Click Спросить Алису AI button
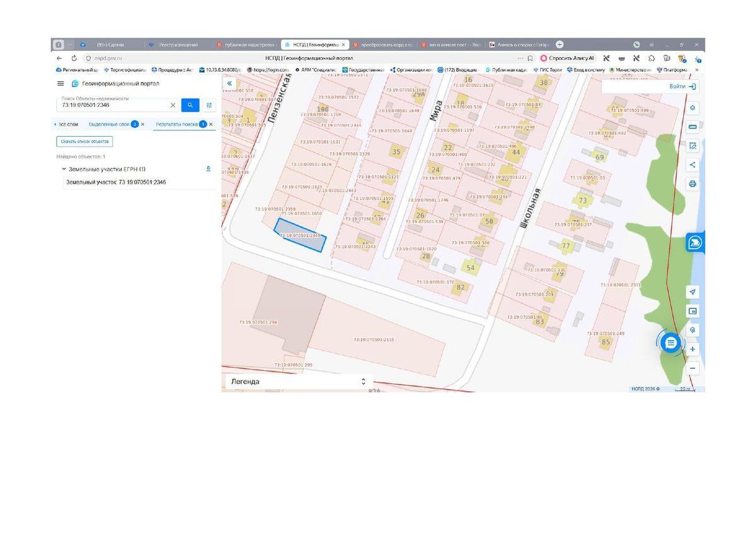This screenshot has width=756, height=534. click(x=567, y=58)
